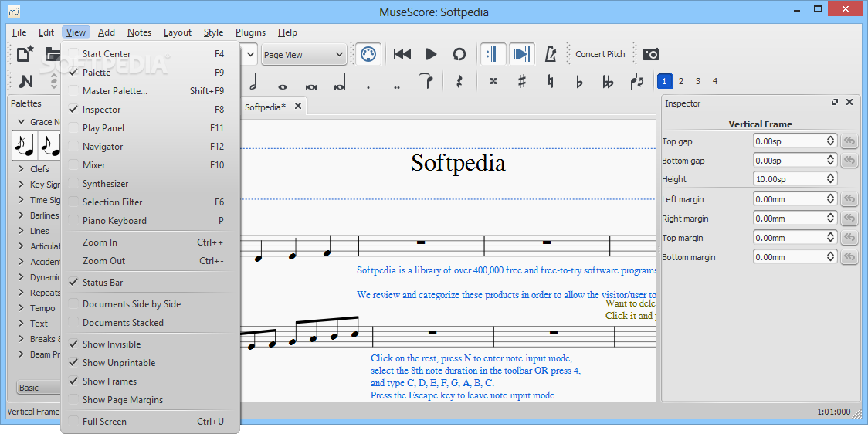The width and height of the screenshot is (868, 434).
Task: Collapse Grace Notes palette
Action: point(21,122)
